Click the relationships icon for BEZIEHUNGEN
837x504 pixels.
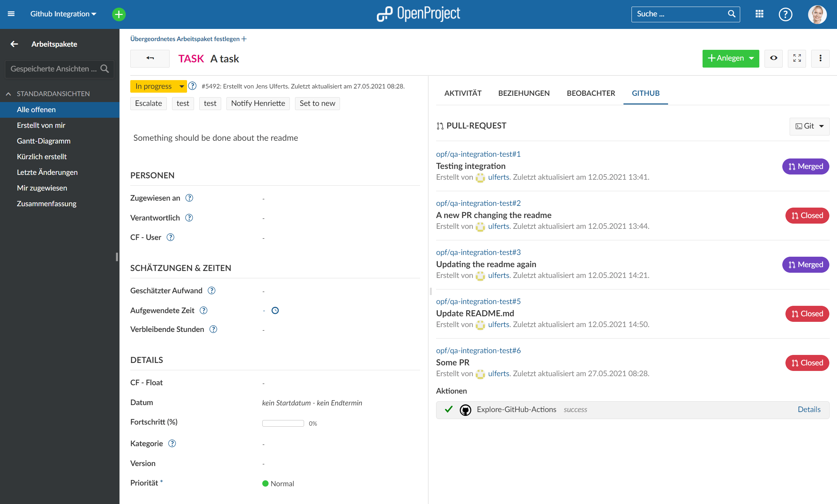coord(524,93)
